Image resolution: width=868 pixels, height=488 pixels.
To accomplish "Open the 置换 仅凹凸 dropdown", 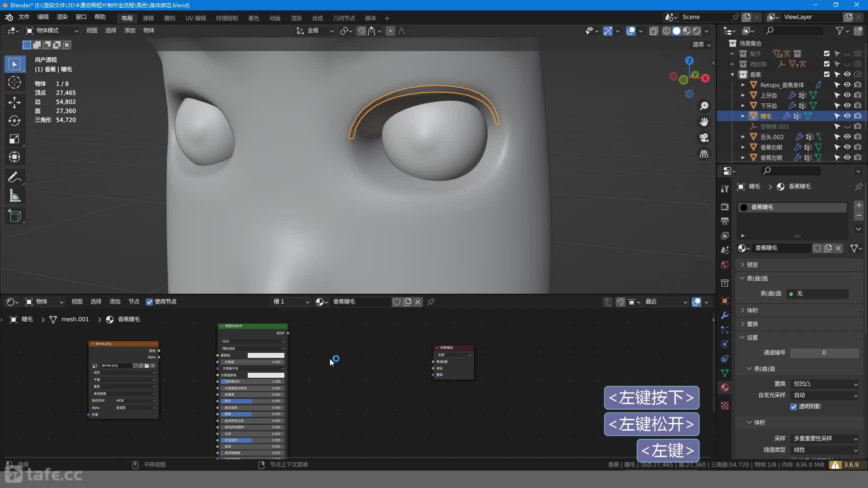I will (x=825, y=384).
